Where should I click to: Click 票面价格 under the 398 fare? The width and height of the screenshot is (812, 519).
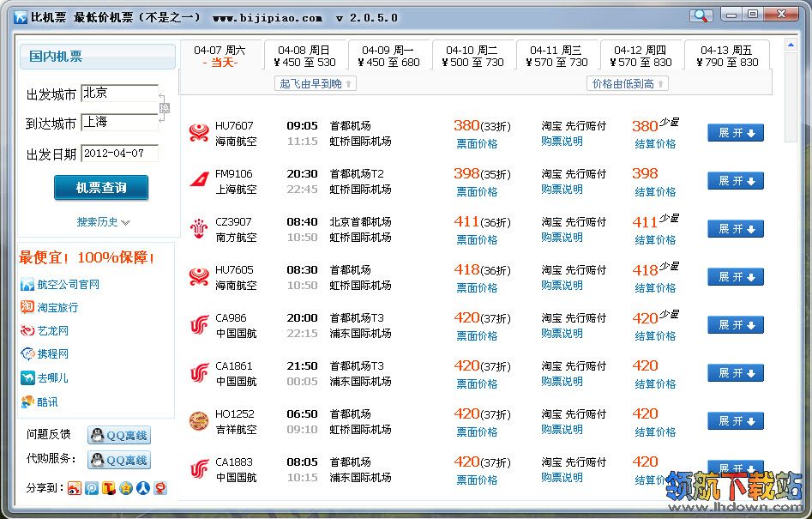click(x=477, y=192)
